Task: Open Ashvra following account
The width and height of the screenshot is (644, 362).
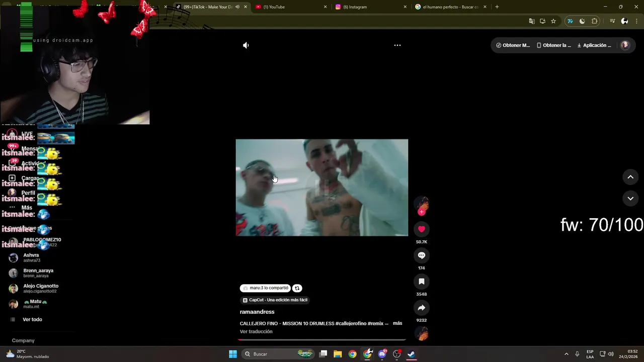Action: (x=31, y=257)
